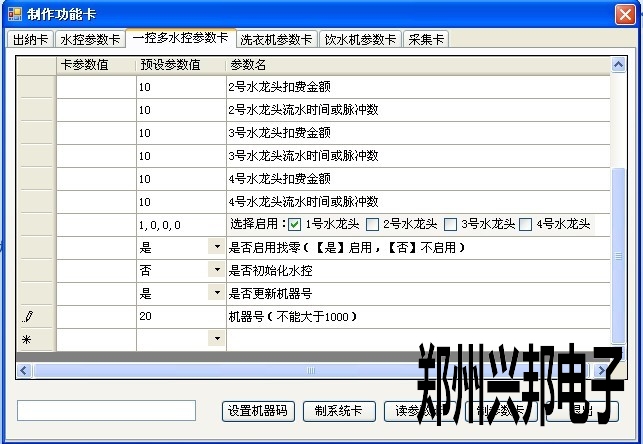Screen dimensions: 643x444
Task: Toggle the 1号水龙头 checkbox
Action: click(294, 224)
